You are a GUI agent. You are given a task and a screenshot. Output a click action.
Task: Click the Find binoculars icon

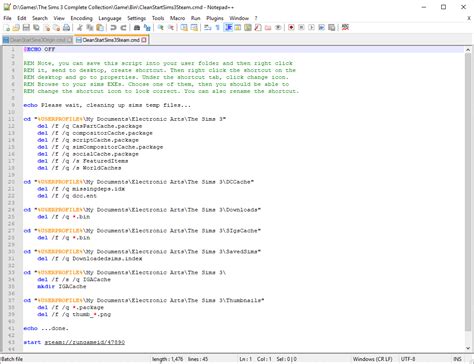[137, 28]
